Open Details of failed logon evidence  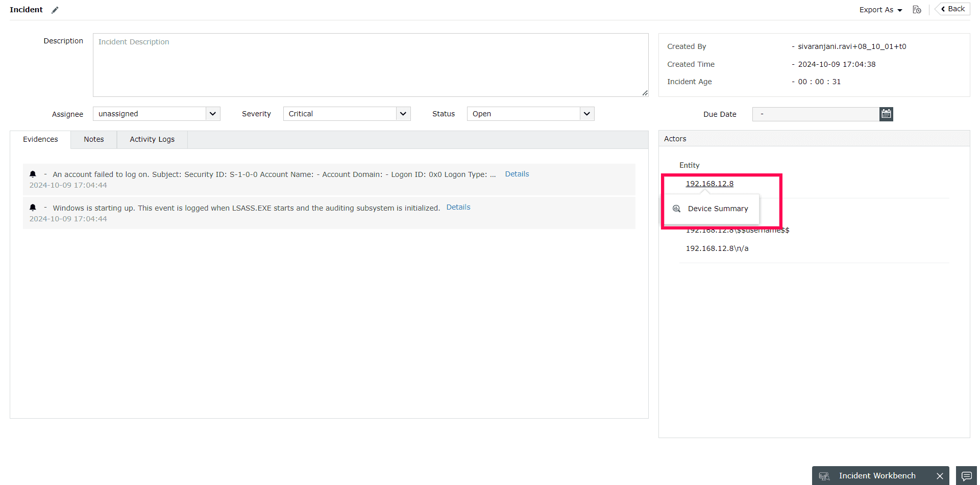tap(517, 174)
